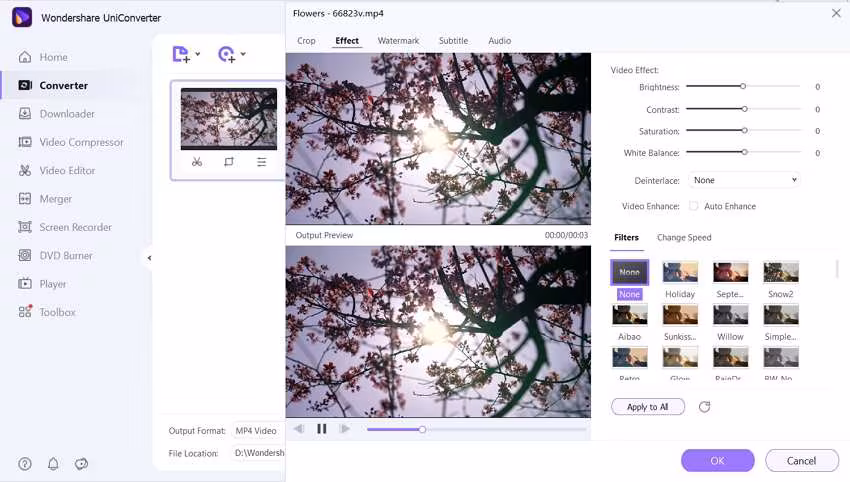Switch to the Audio tab
The height and width of the screenshot is (482, 850).
(499, 41)
